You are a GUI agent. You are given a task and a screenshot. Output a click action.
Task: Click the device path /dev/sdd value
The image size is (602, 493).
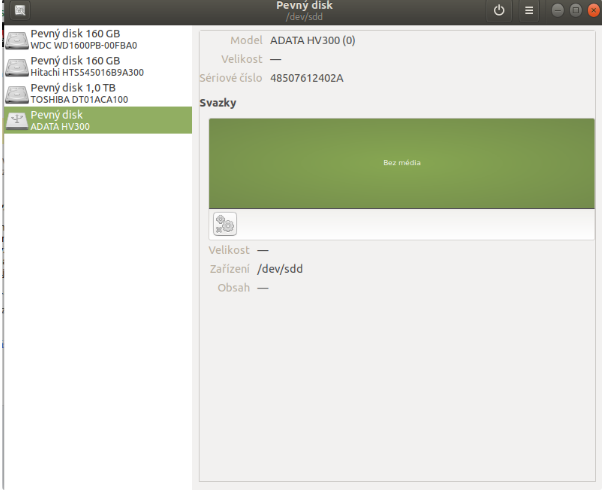coord(280,269)
